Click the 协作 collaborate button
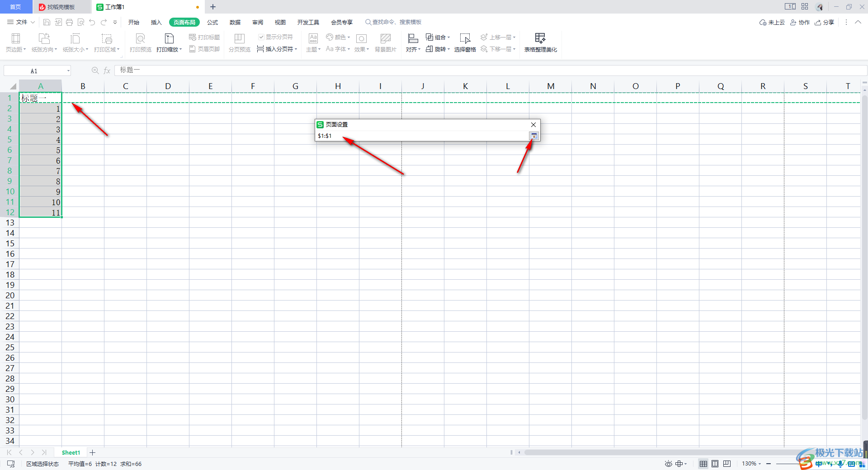 click(x=800, y=22)
